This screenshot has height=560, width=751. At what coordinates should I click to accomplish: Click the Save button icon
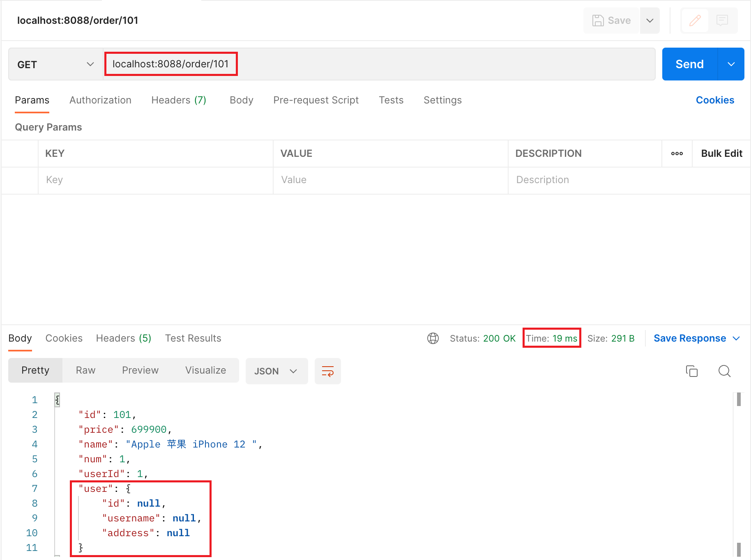[598, 21]
